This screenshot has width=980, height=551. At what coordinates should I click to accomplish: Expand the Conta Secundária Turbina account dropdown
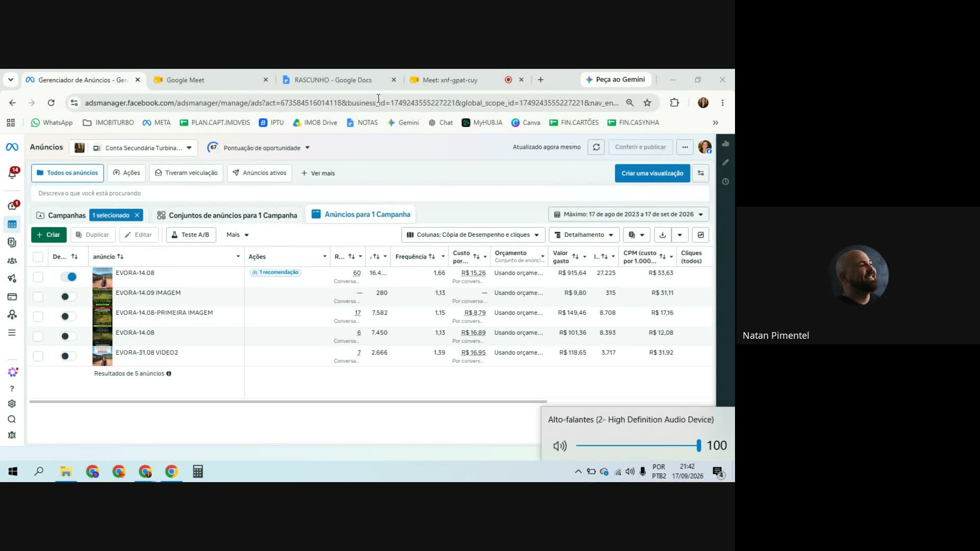133,148
